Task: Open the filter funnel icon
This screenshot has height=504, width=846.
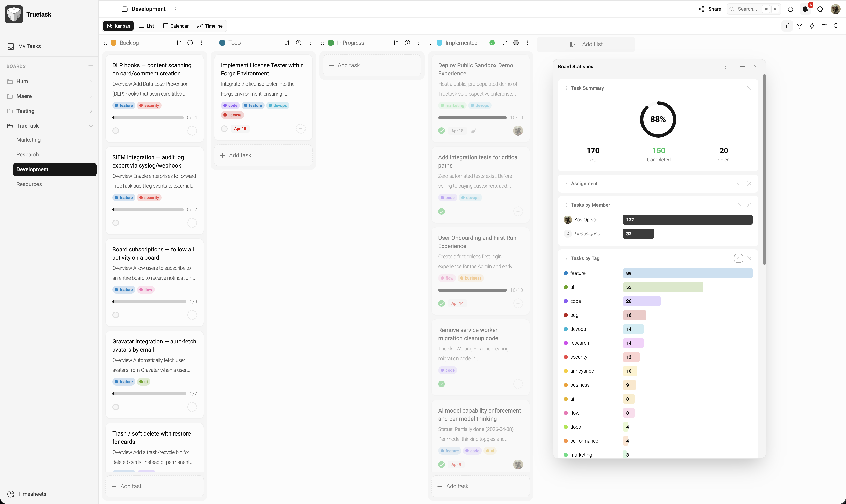Action: click(800, 26)
